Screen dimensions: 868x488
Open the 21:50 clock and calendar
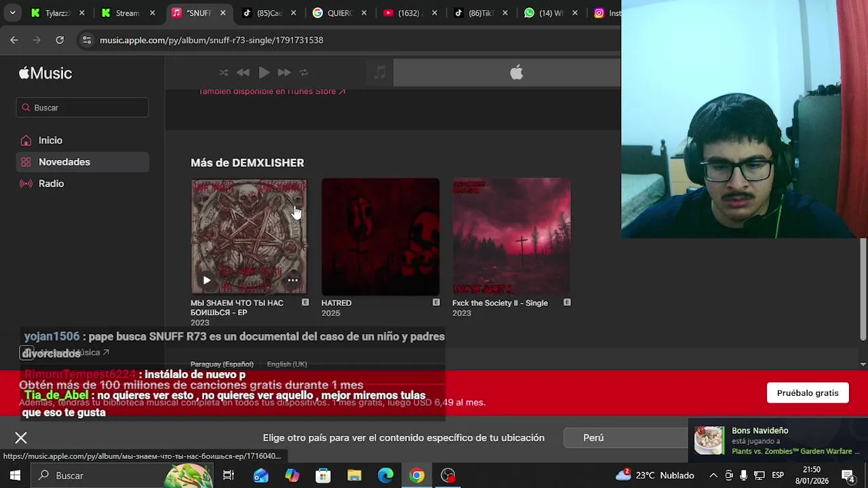pos(812,475)
